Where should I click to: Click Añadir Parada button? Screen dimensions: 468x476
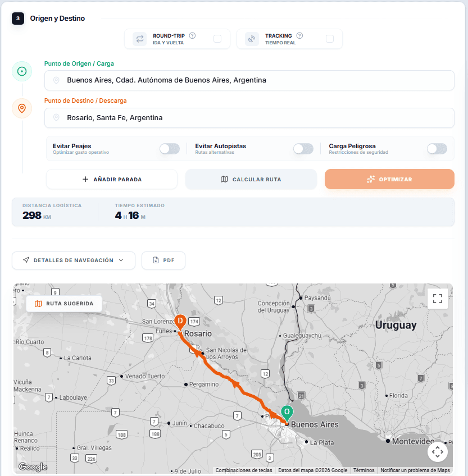pyautogui.click(x=112, y=179)
